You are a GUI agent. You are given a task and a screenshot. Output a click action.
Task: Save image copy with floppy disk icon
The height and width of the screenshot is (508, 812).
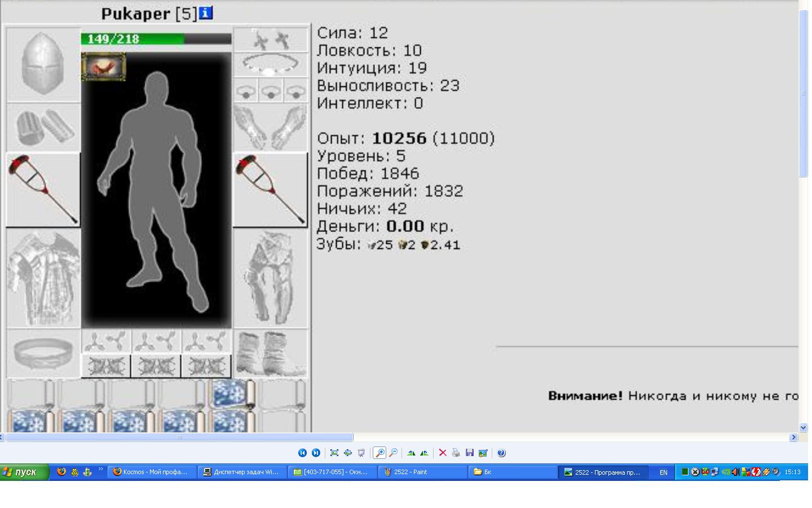click(x=469, y=453)
